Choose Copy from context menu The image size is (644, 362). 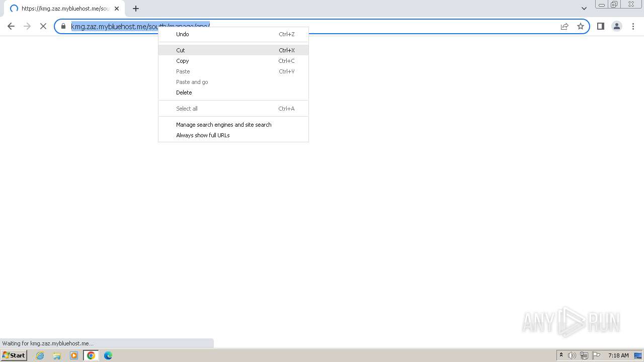tap(233, 61)
